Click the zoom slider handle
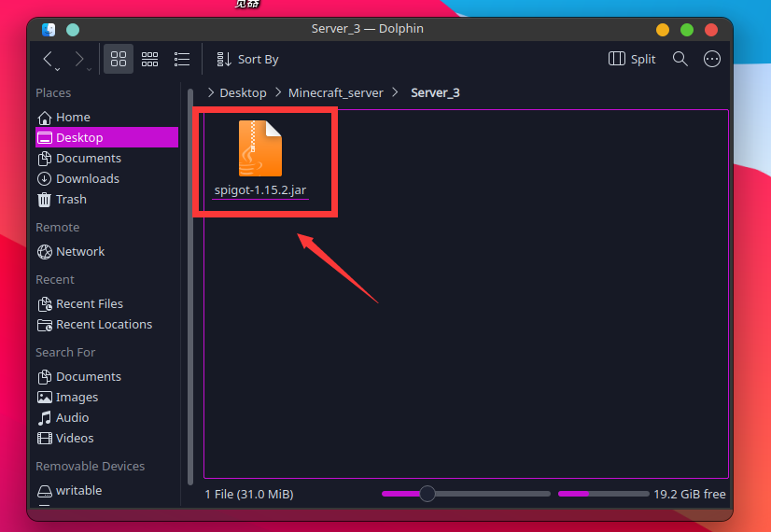Viewport: 771px width, 532px height. [x=428, y=494]
